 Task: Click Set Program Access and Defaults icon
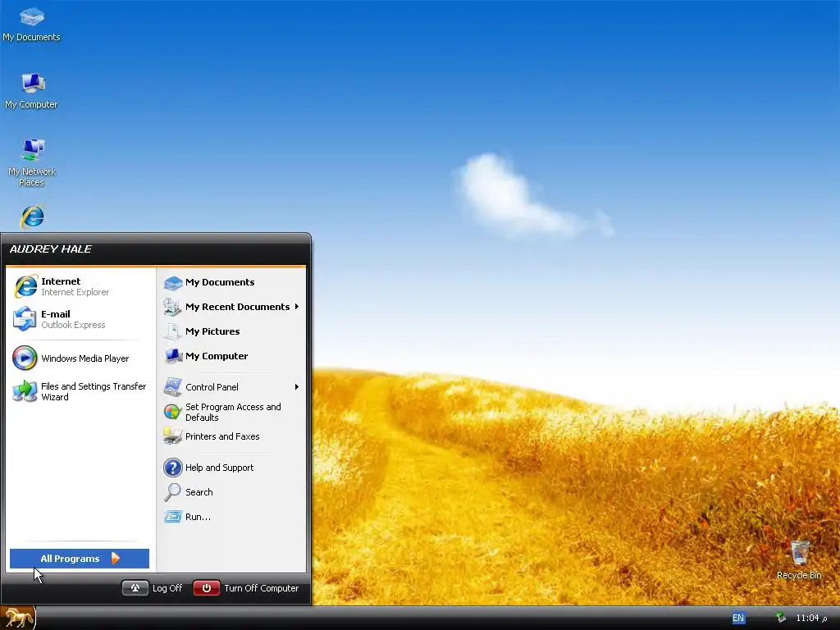172,412
